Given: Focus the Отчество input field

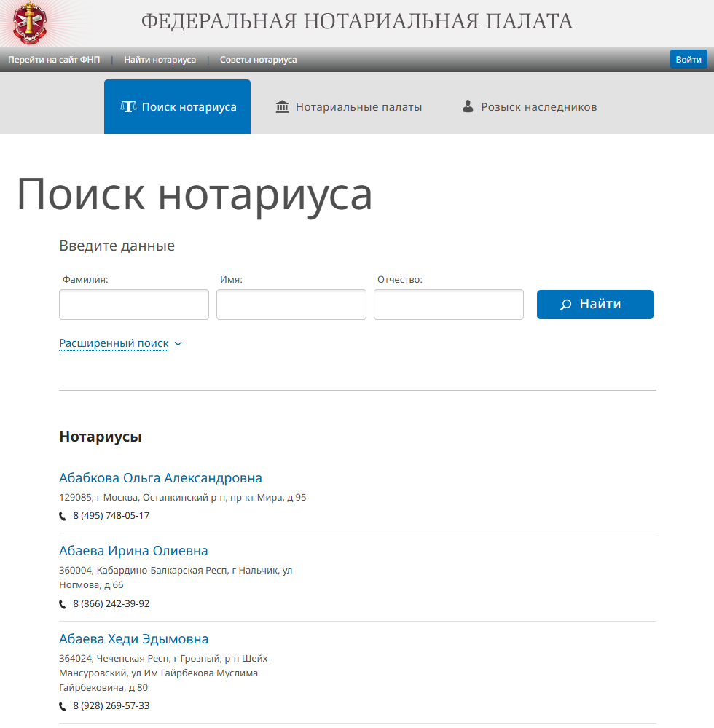Looking at the screenshot, I should tap(449, 305).
